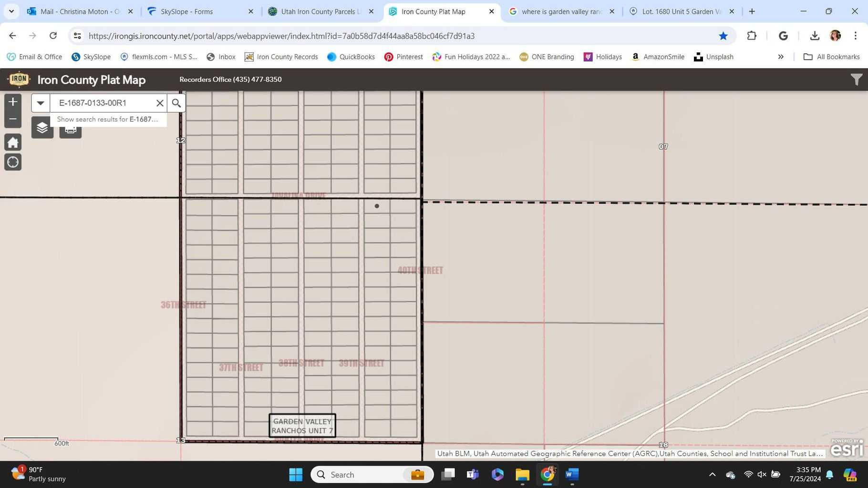Open the weather widget showing 90°F
This screenshot has width=868, height=488.
[x=38, y=475]
